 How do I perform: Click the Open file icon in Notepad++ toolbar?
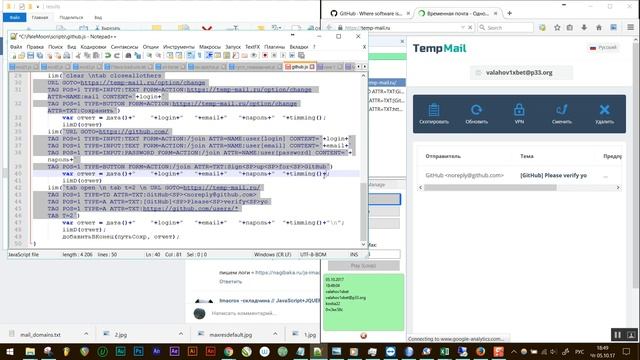tap(21, 56)
